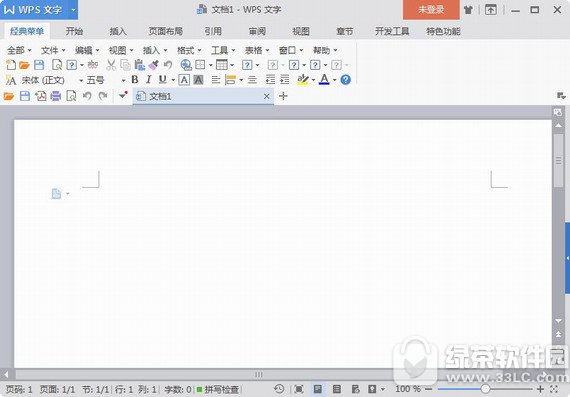Click the cut scissors icon

pos(111,65)
